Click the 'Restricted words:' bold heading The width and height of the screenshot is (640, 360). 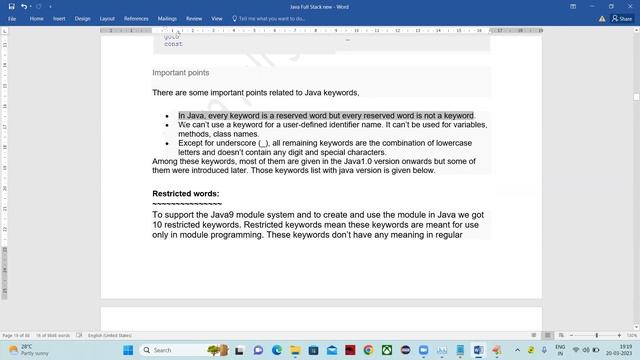tap(186, 193)
